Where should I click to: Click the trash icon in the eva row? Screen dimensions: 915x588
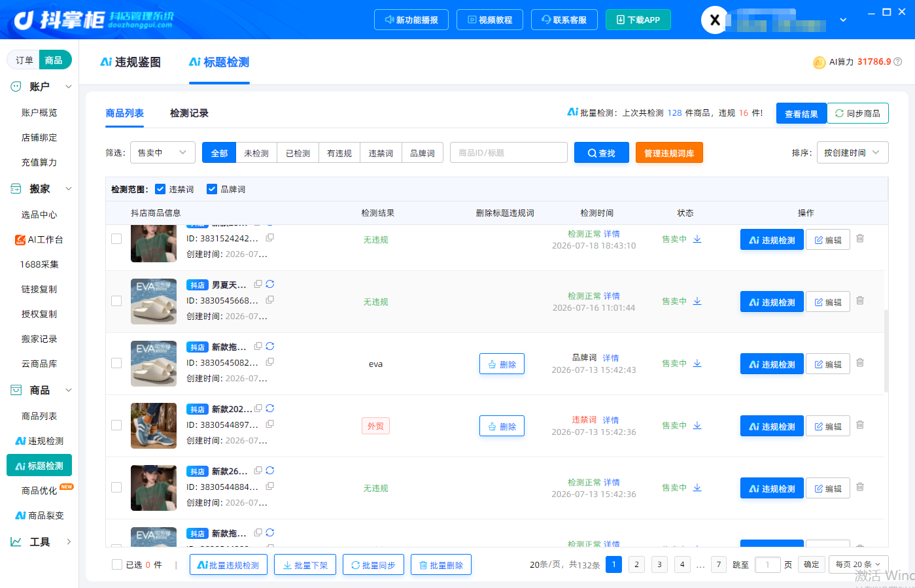[x=860, y=363]
